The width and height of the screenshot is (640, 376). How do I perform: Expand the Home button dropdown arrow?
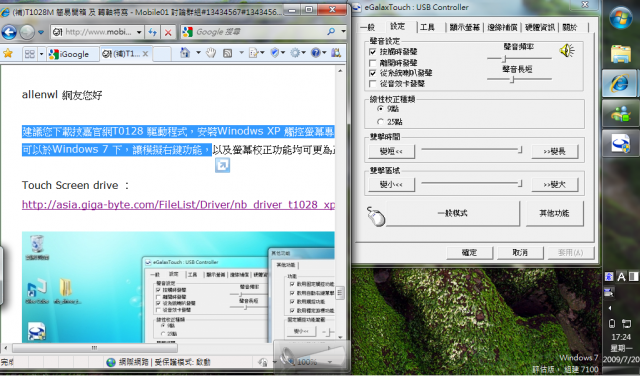198,53
